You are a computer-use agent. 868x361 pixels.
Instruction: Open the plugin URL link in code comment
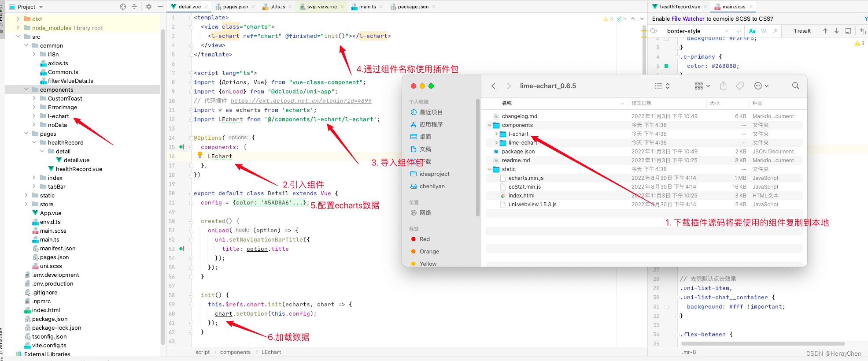(x=301, y=100)
